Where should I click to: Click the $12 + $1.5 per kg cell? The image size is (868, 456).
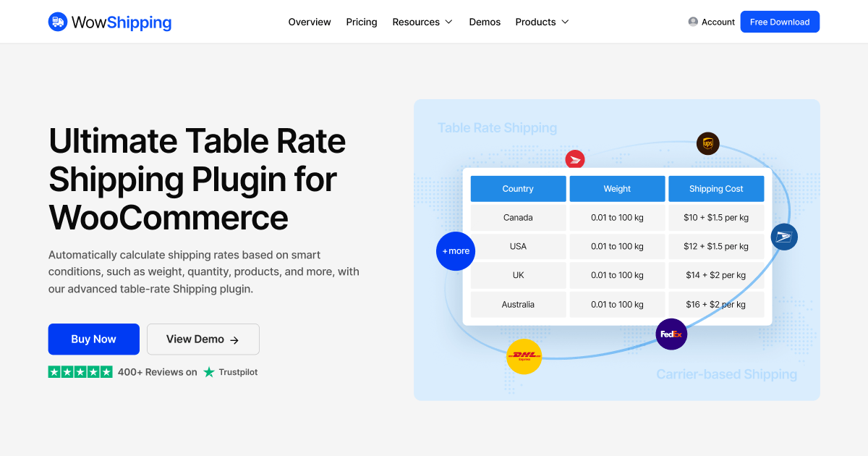[x=716, y=246]
